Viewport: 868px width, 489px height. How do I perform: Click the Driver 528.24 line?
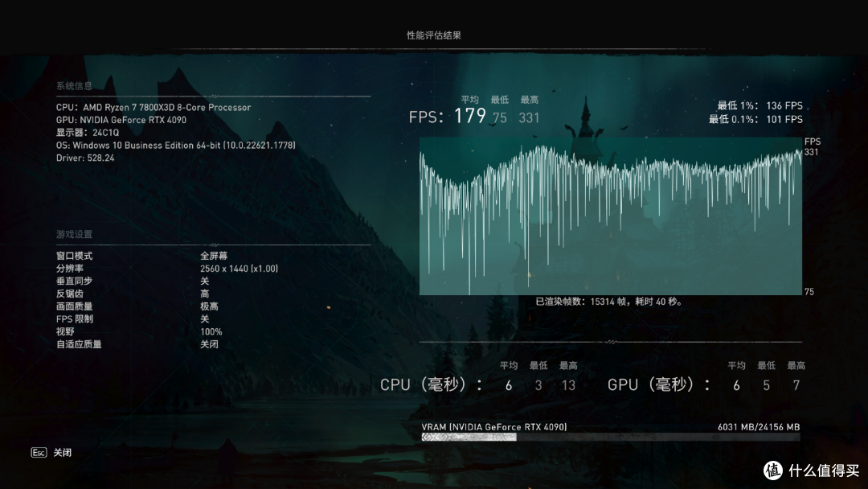(85, 158)
